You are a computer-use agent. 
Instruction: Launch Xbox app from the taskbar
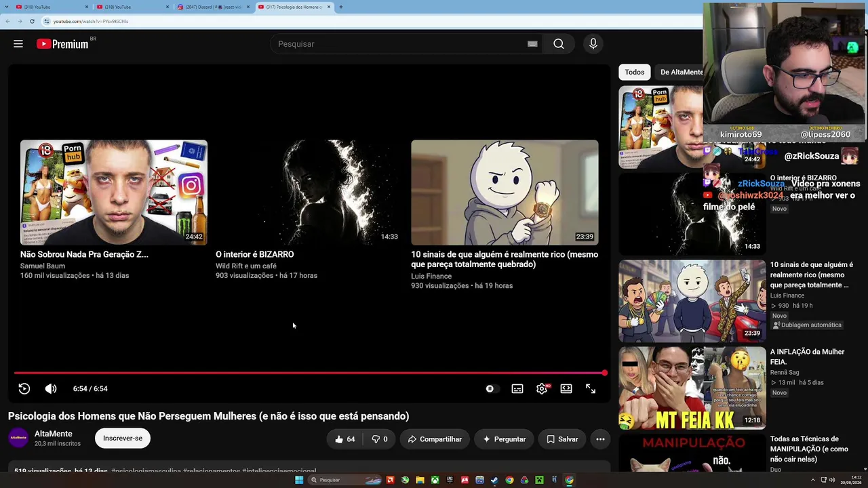pyautogui.click(x=435, y=480)
